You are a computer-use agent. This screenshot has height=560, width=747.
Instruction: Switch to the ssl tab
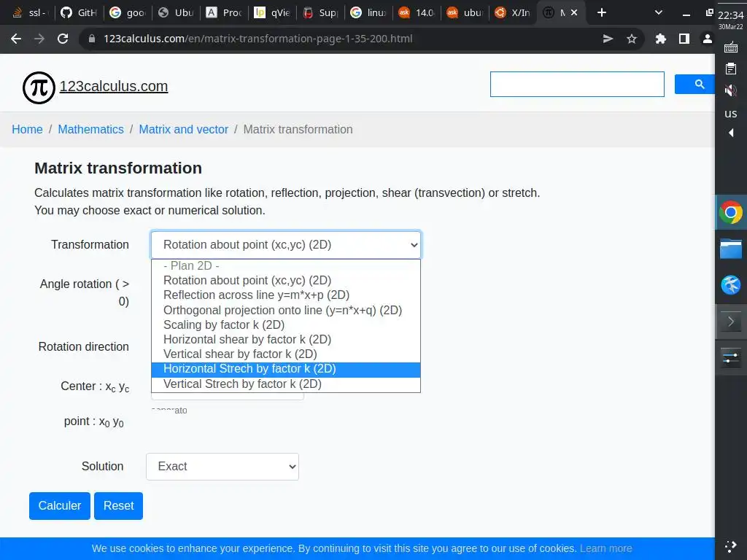coord(31,12)
